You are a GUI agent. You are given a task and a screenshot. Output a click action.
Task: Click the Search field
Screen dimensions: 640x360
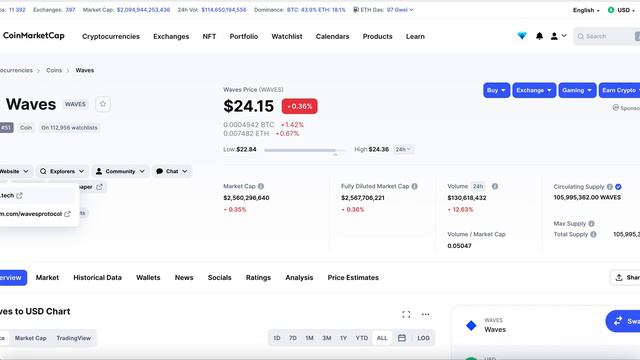pos(607,36)
